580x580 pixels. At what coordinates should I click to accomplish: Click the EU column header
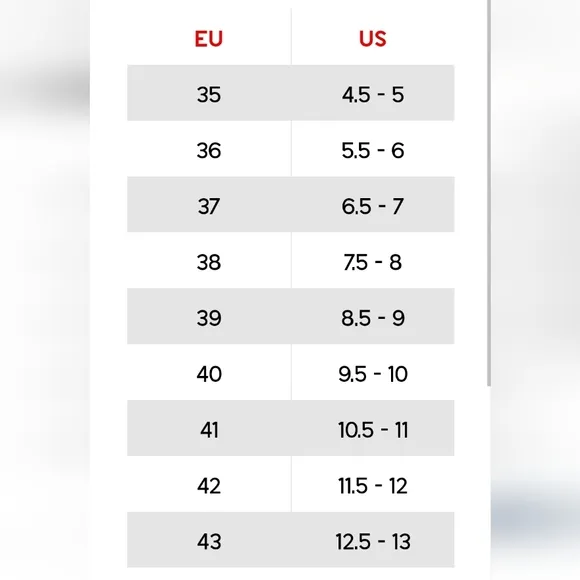pos(209,38)
